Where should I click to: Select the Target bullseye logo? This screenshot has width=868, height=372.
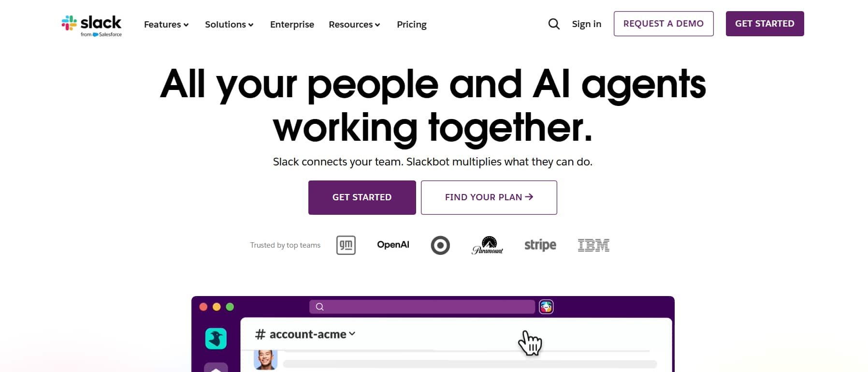pos(440,245)
